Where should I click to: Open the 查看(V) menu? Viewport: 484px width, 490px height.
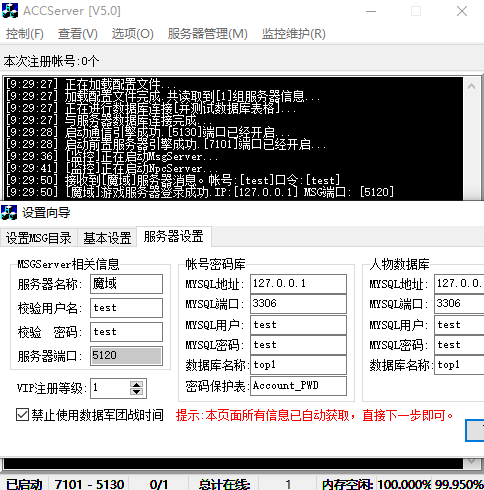click(x=78, y=34)
